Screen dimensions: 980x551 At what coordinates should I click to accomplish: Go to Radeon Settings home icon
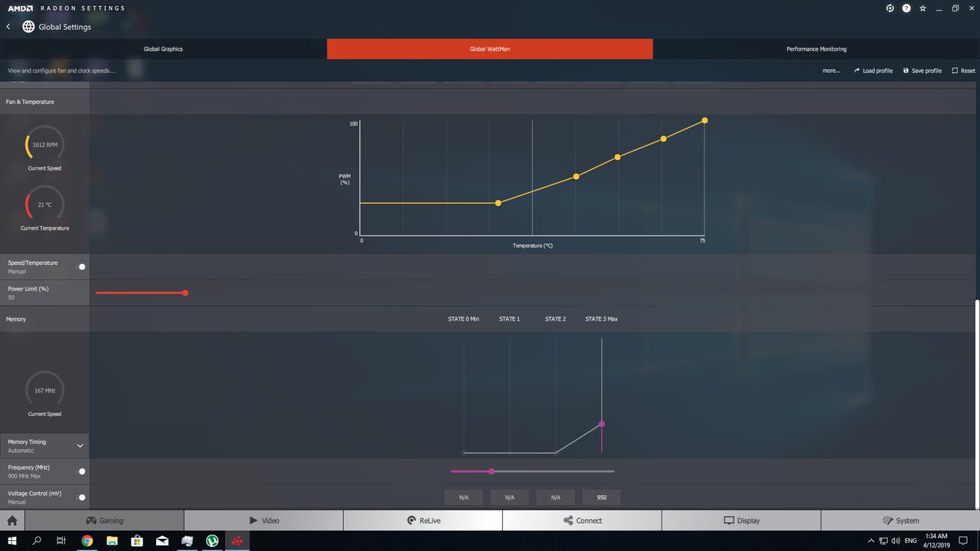(12, 520)
